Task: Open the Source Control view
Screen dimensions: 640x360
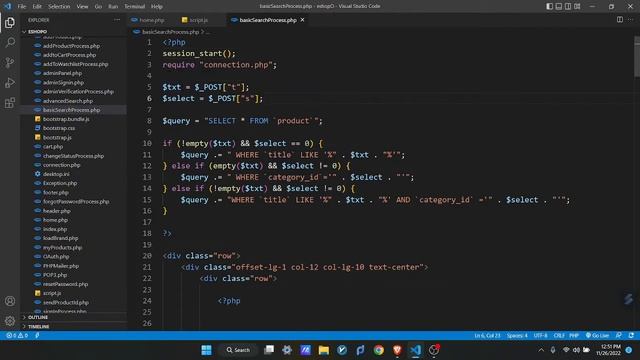Action: coord(10,62)
